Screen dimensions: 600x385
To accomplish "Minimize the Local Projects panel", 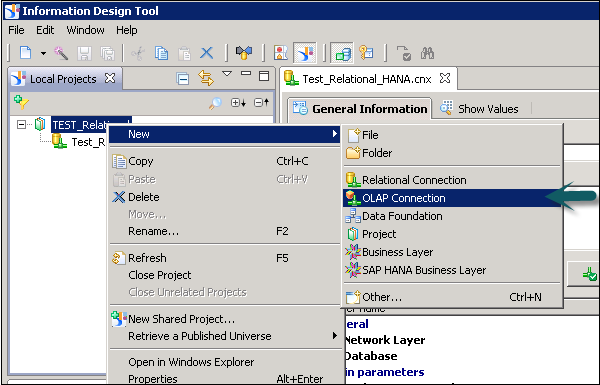I will coord(246,73).
